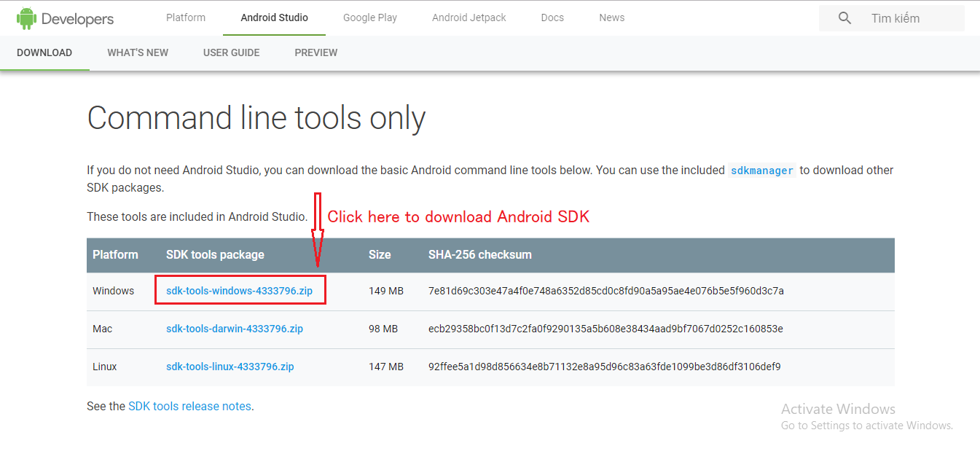Download sdk-tools-windows-4333796.zip
Image resolution: width=980 pixels, height=454 pixels.
pyautogui.click(x=239, y=291)
